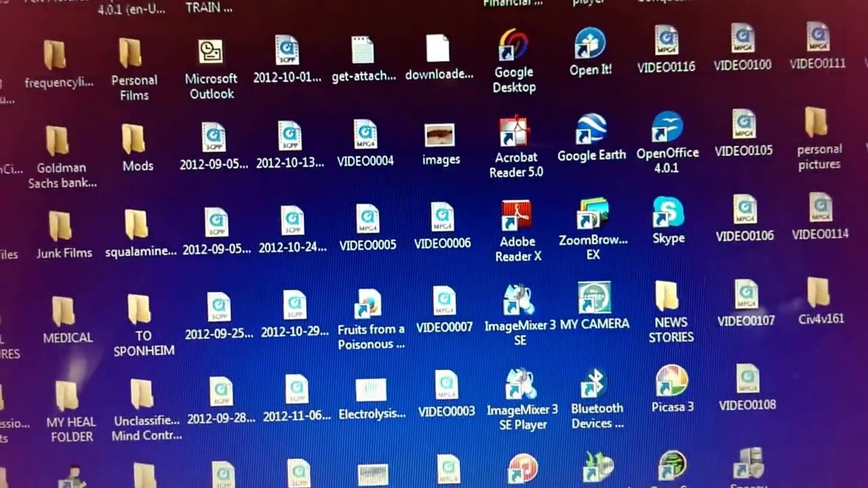Viewport: 868px width, 488px height.
Task: Select the MY HEAL FOLDER folder
Action: (x=66, y=396)
